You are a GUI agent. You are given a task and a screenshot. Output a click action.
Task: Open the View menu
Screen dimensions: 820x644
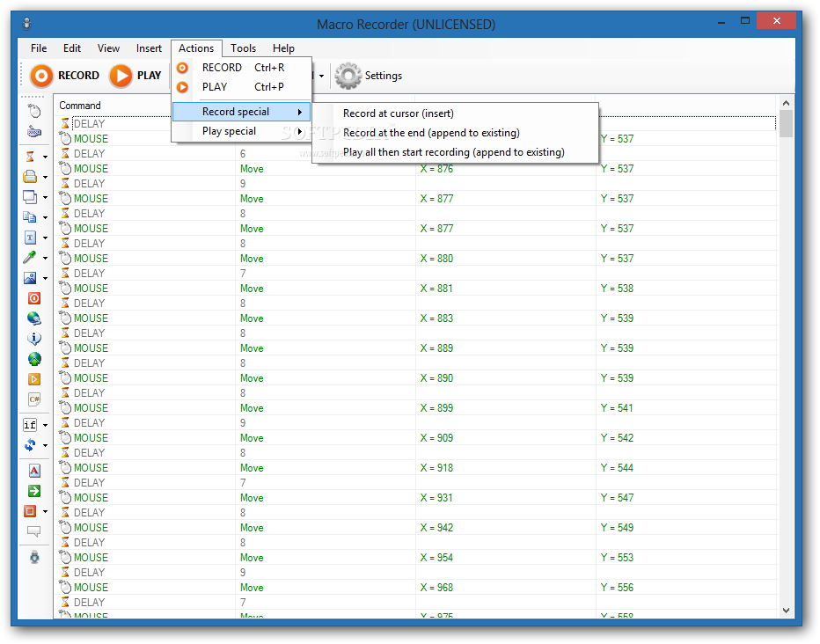click(x=108, y=48)
